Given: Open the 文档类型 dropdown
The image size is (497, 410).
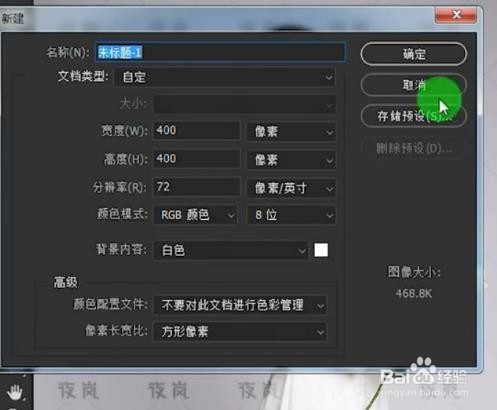Looking at the screenshot, I should 225,78.
